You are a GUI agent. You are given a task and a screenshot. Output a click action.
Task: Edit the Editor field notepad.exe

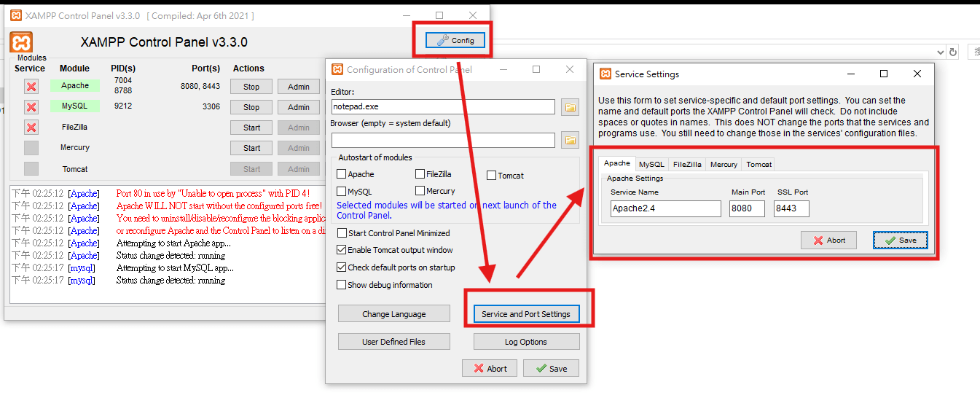(443, 107)
